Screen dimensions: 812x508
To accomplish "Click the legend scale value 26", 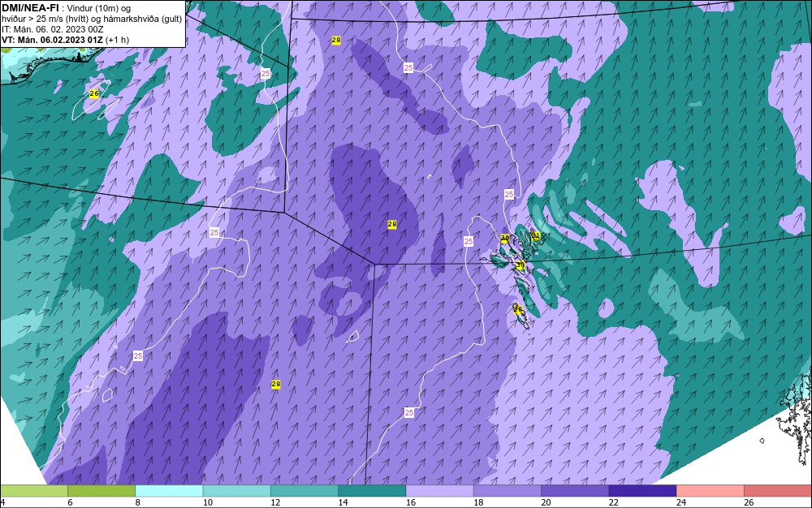I will 749,502.
